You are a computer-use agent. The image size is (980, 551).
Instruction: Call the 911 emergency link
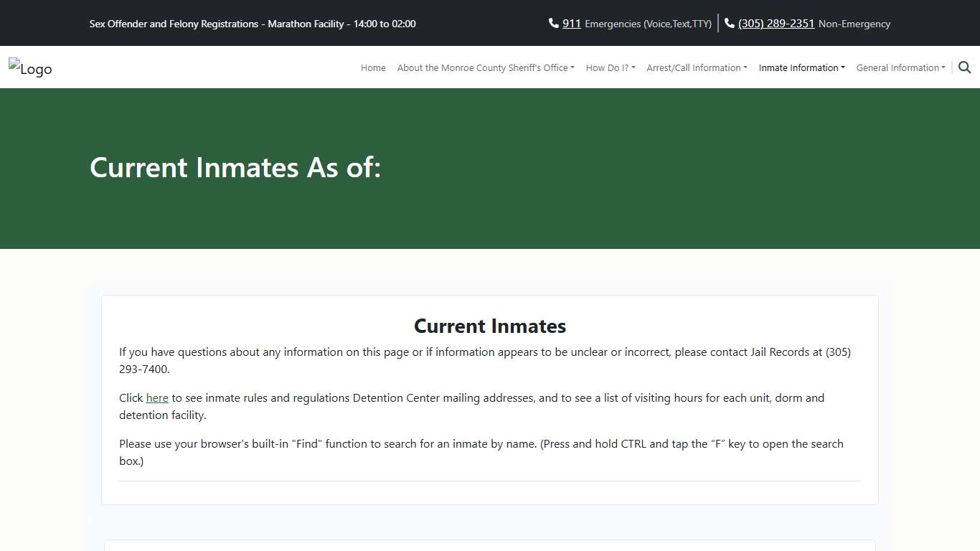coord(571,24)
